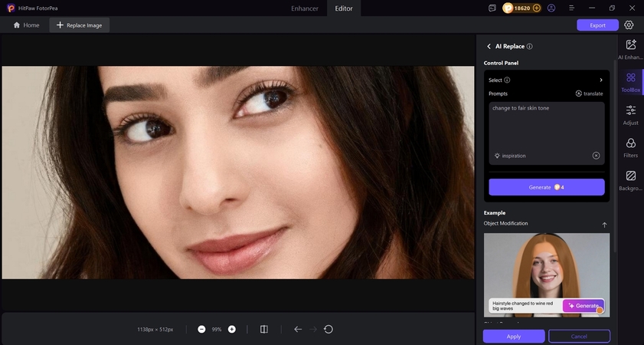Open the AI Enhancer sidebar tool
The image size is (644, 345).
tap(631, 49)
